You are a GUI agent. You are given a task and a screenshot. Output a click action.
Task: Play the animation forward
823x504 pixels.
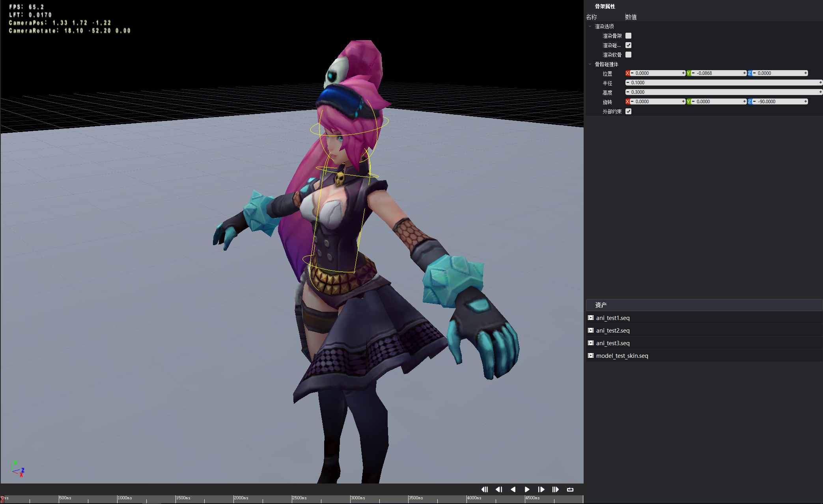[x=527, y=489]
